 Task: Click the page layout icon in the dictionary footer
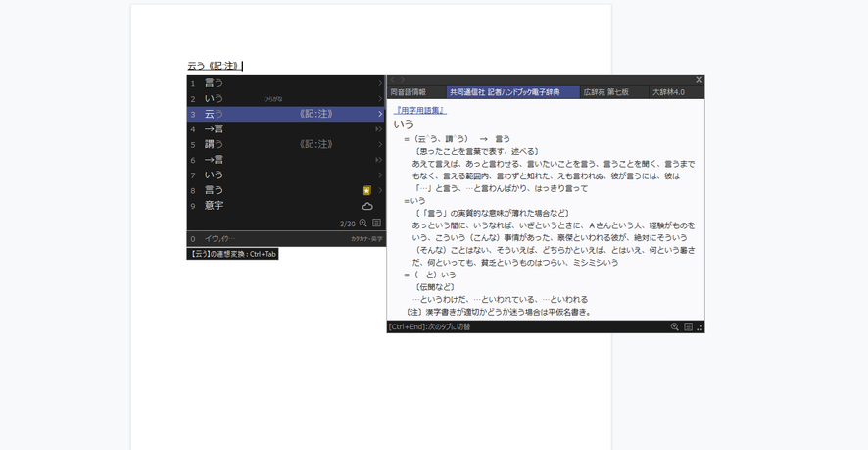(x=688, y=327)
